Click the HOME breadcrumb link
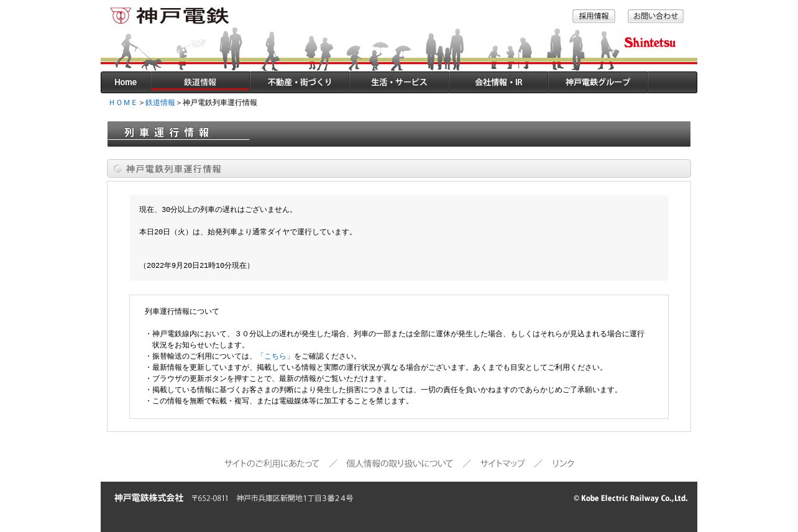The height and width of the screenshot is (532, 798). pyautogui.click(x=123, y=103)
